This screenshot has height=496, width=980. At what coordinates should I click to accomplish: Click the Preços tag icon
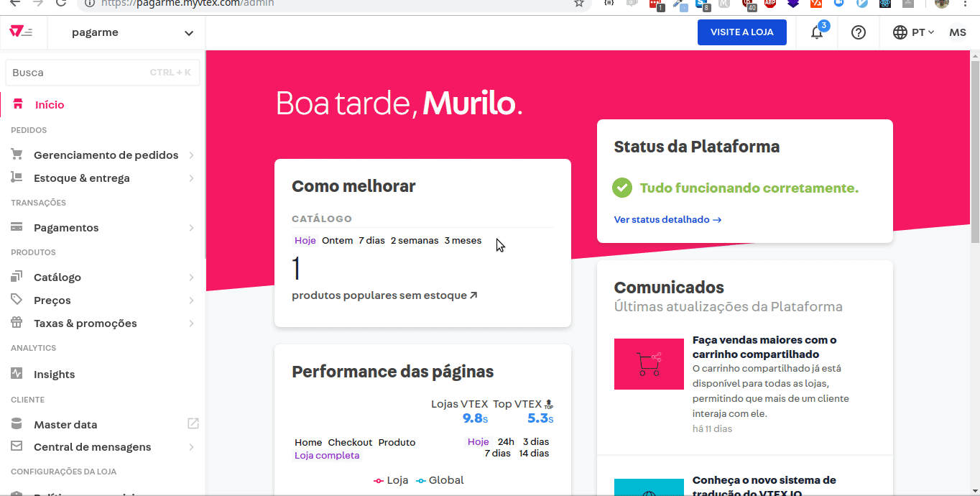pyautogui.click(x=17, y=300)
